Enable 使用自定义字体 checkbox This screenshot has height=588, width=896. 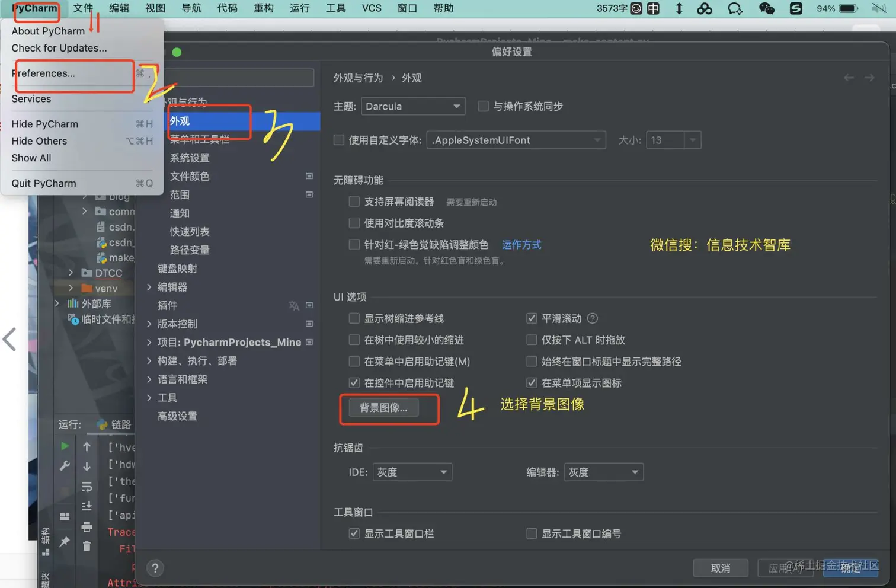(339, 140)
